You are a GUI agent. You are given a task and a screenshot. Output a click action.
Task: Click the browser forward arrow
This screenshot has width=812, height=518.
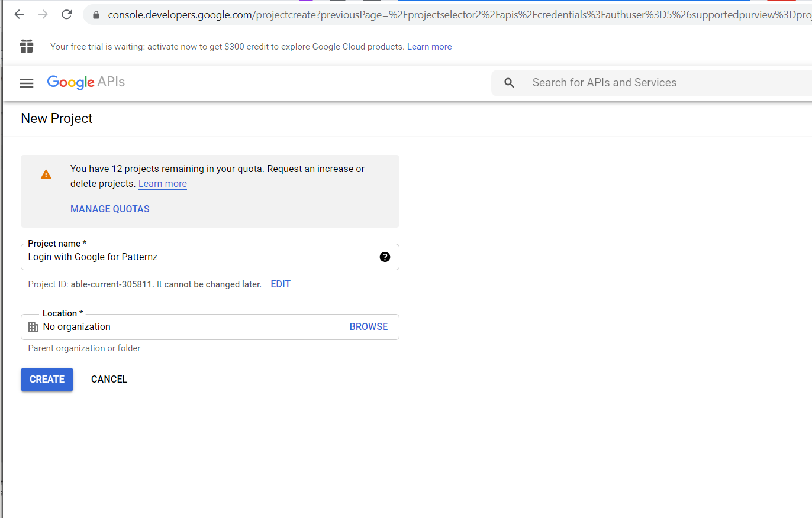(43, 14)
